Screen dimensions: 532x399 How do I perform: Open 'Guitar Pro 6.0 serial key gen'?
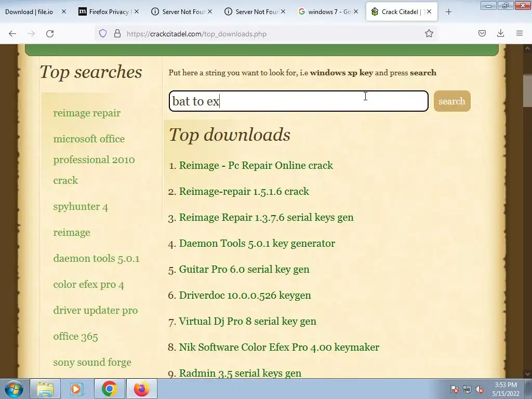(244, 270)
